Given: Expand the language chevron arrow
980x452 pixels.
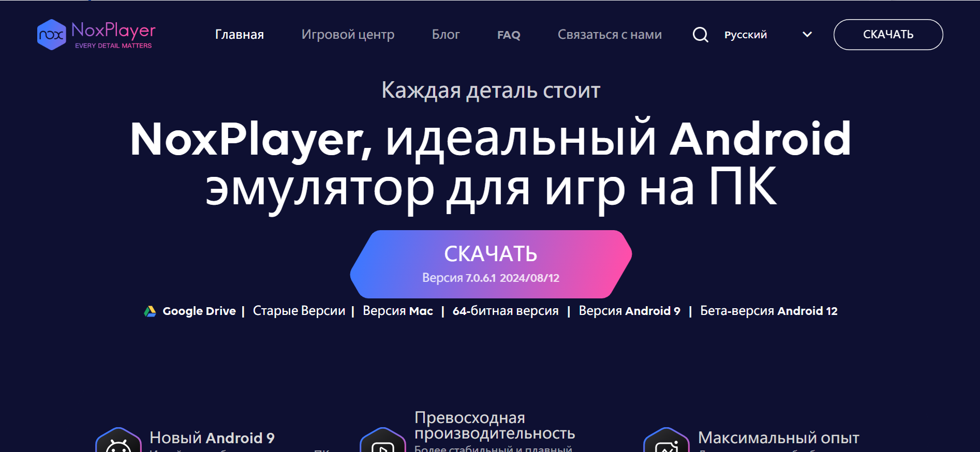Looking at the screenshot, I should pyautogui.click(x=807, y=35).
